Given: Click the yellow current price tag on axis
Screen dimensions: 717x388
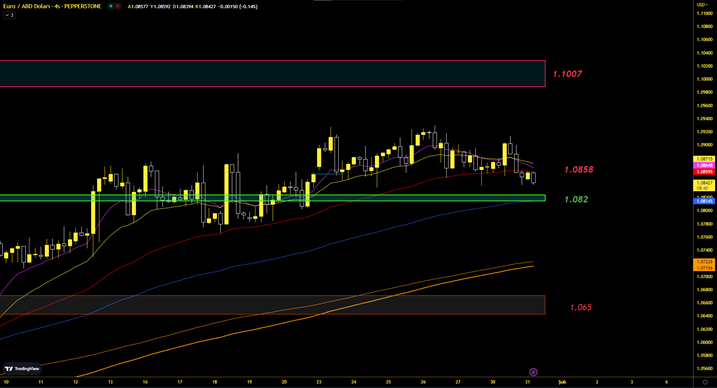Looking at the screenshot, I should tap(704, 185).
